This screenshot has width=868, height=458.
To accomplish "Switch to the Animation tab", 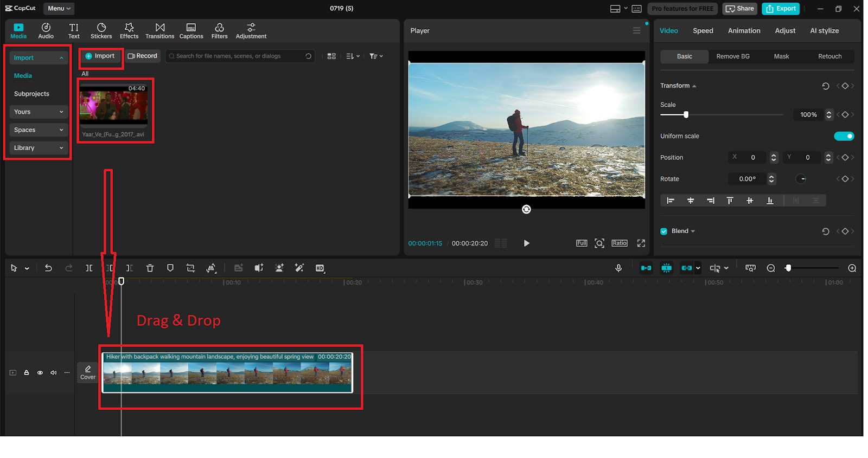I will point(744,31).
